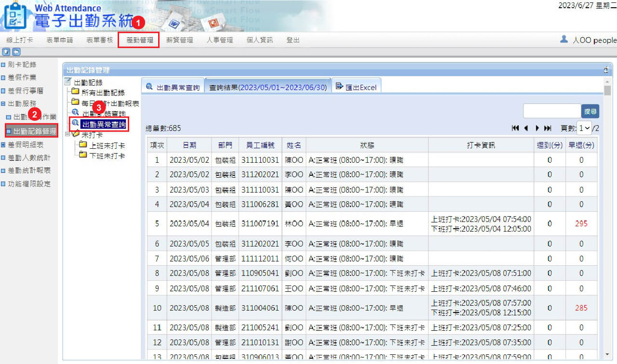Click the search text input field
Image resolution: width=617 pixels, height=364 pixels.
(x=552, y=111)
